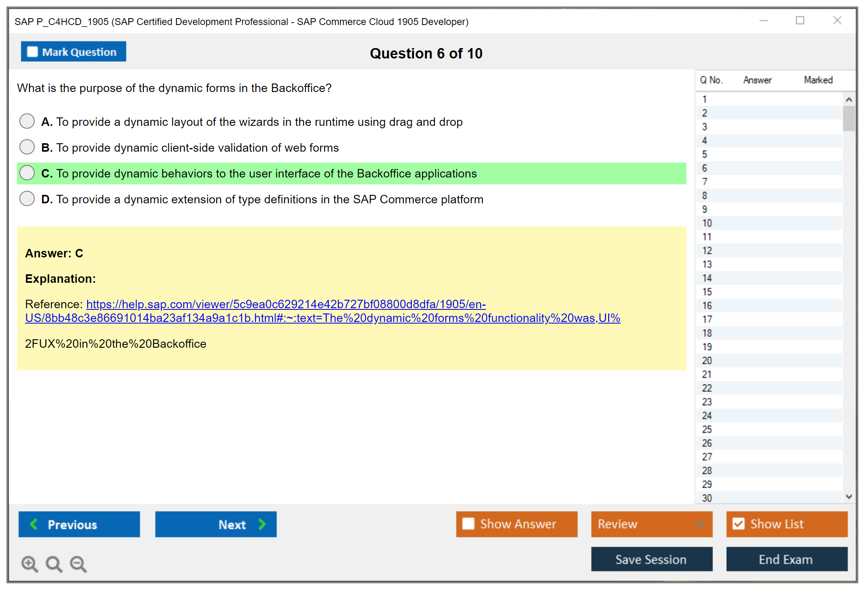Uncheck the Show List checkbox
The height and width of the screenshot is (593, 868).
(x=738, y=524)
